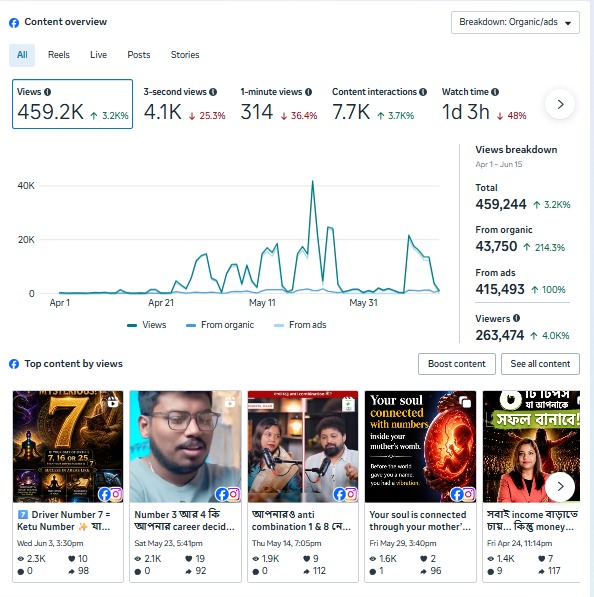Toggle the From ads legend item
This screenshot has width=594, height=597.
point(300,325)
